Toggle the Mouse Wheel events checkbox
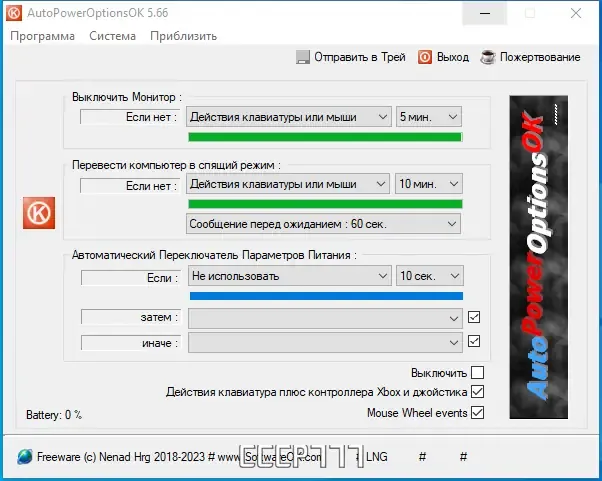 tap(477, 413)
